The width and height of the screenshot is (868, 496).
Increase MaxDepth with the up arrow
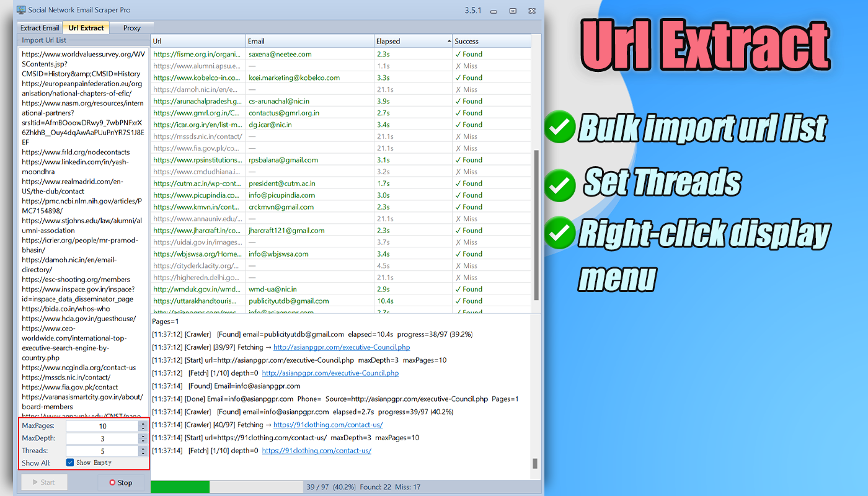pyautogui.click(x=143, y=436)
